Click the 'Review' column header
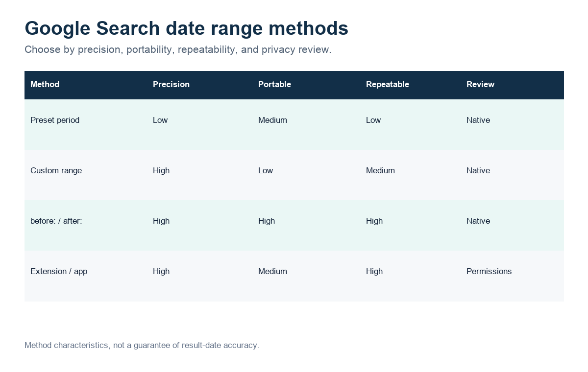Screen dimensions: 588x372 (x=480, y=84)
